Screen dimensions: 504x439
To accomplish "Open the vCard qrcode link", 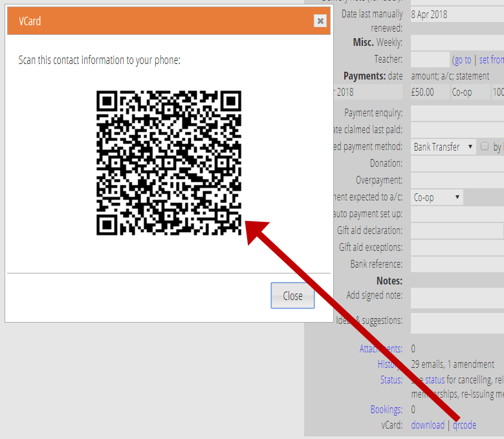I will [x=464, y=425].
